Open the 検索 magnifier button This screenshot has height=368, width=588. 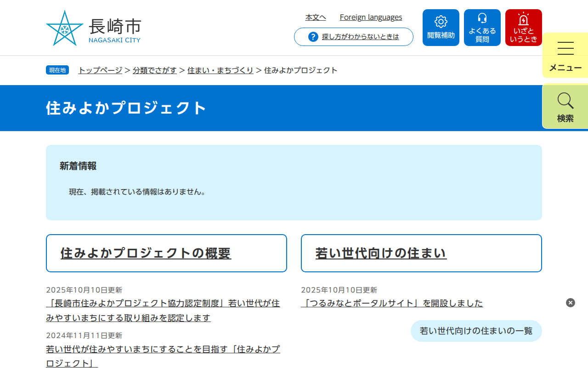[x=565, y=106]
